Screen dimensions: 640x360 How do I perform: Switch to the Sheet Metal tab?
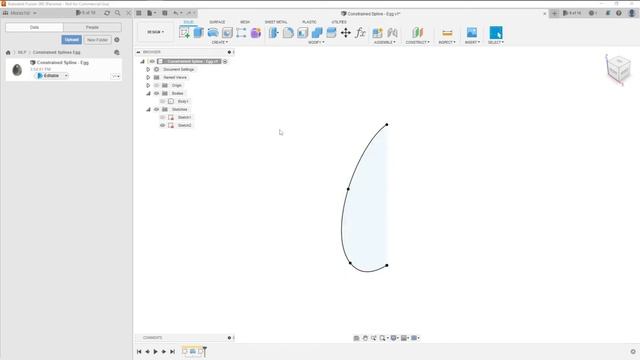[x=276, y=22]
